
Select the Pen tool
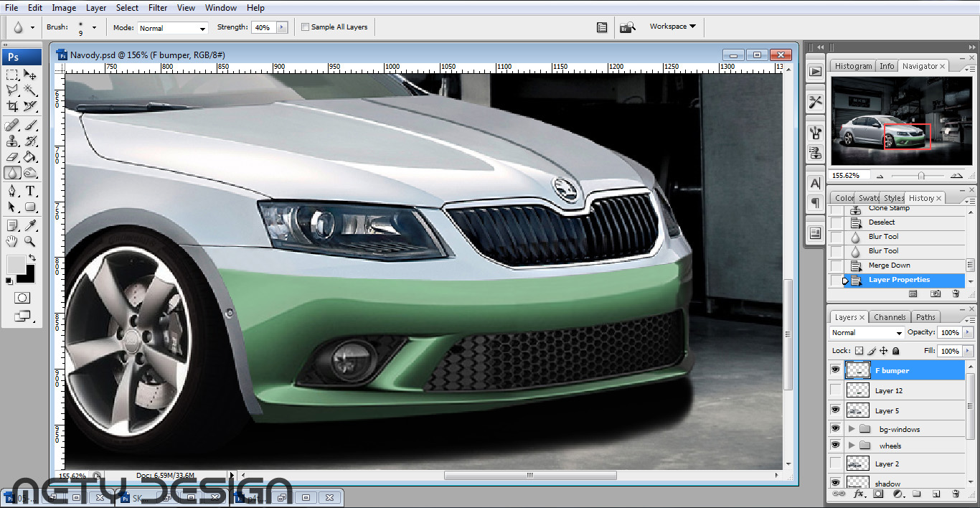click(12, 191)
